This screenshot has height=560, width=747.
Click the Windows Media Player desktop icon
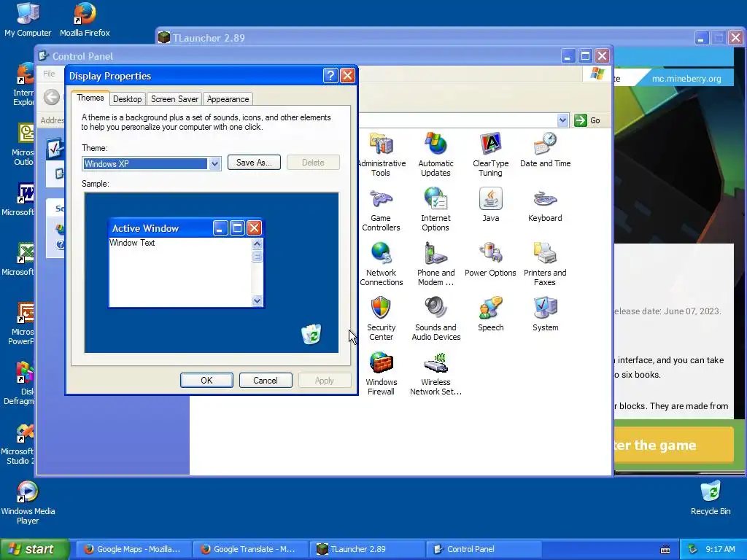click(28, 503)
